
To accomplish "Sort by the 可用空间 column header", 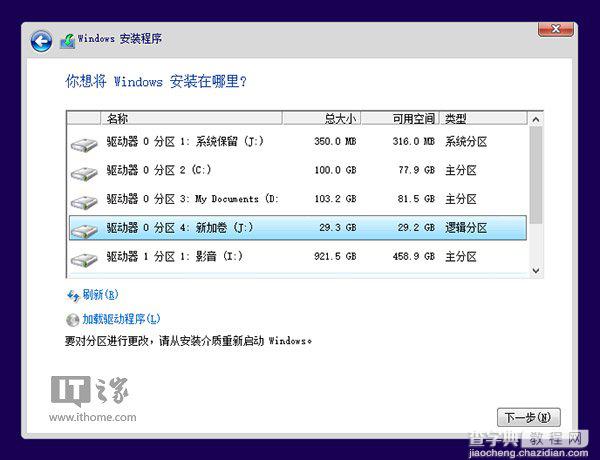I will [399, 119].
